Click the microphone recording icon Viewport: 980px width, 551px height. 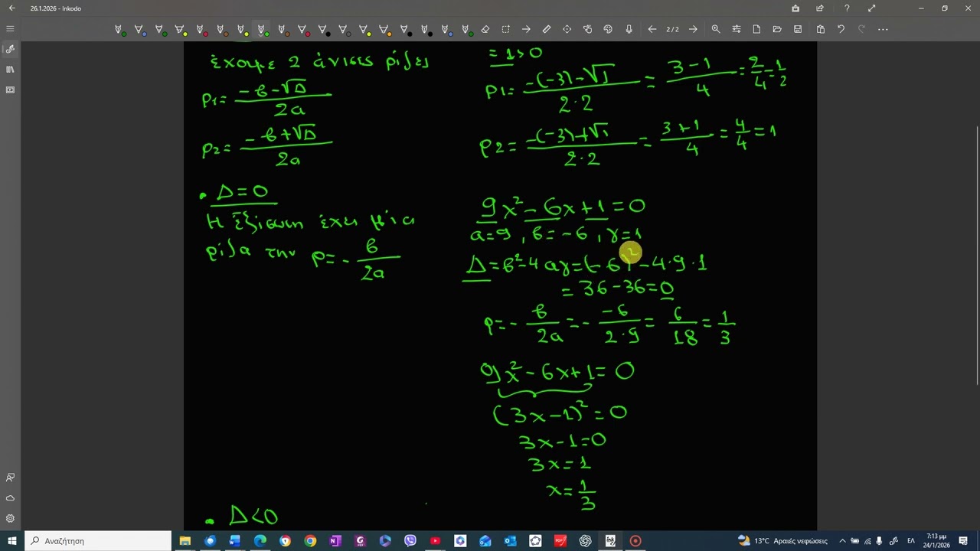coord(629,29)
